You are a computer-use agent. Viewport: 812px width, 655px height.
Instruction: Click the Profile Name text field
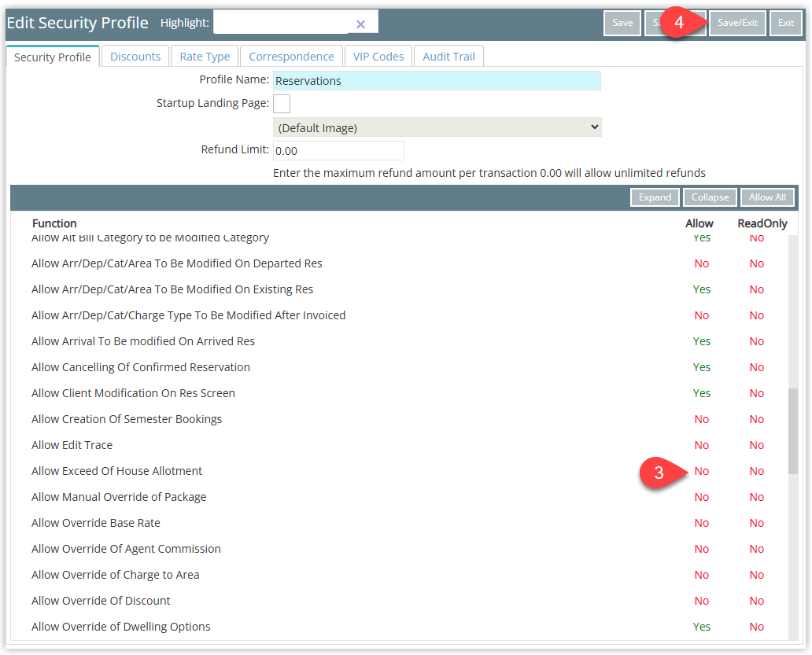coord(437,81)
